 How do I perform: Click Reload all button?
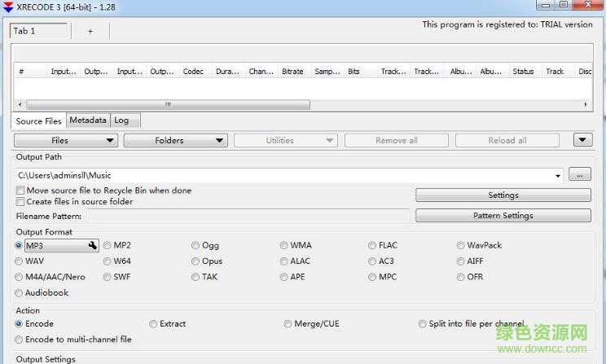coord(507,140)
